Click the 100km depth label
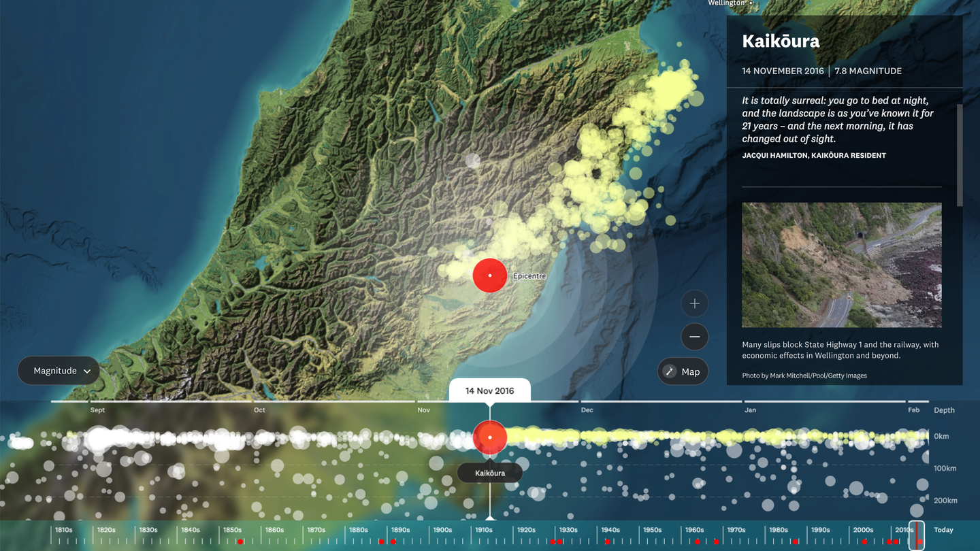The width and height of the screenshot is (980, 551). pyautogui.click(x=945, y=469)
